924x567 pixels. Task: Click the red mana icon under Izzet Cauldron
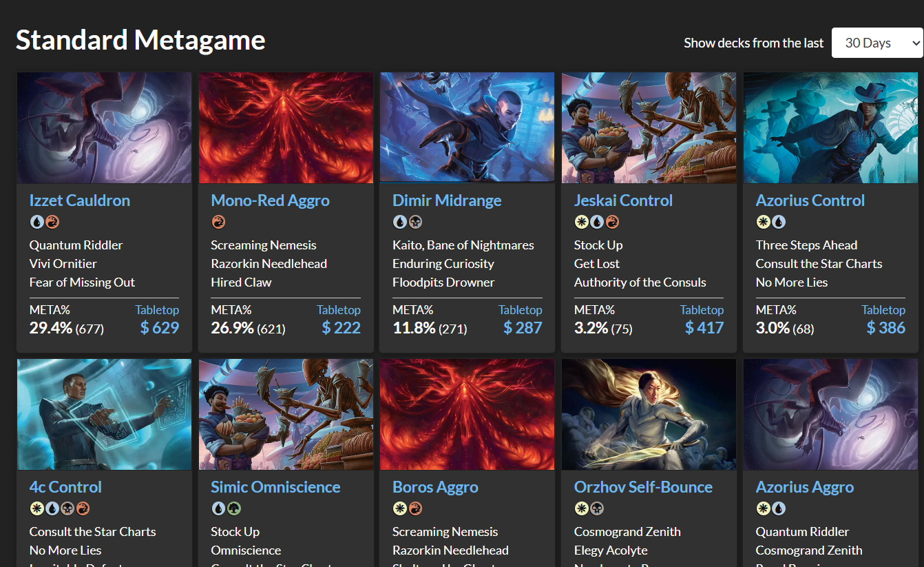pyautogui.click(x=52, y=222)
